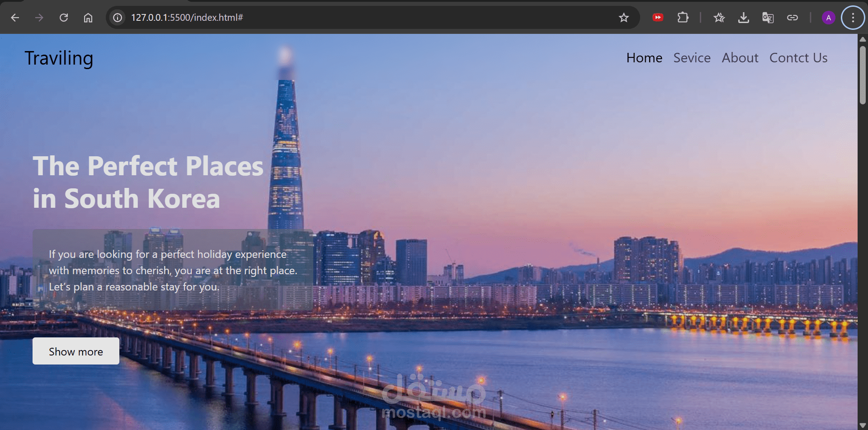Screen dimensions: 868x430
Task: Click inside the address bar
Action: 316,18
